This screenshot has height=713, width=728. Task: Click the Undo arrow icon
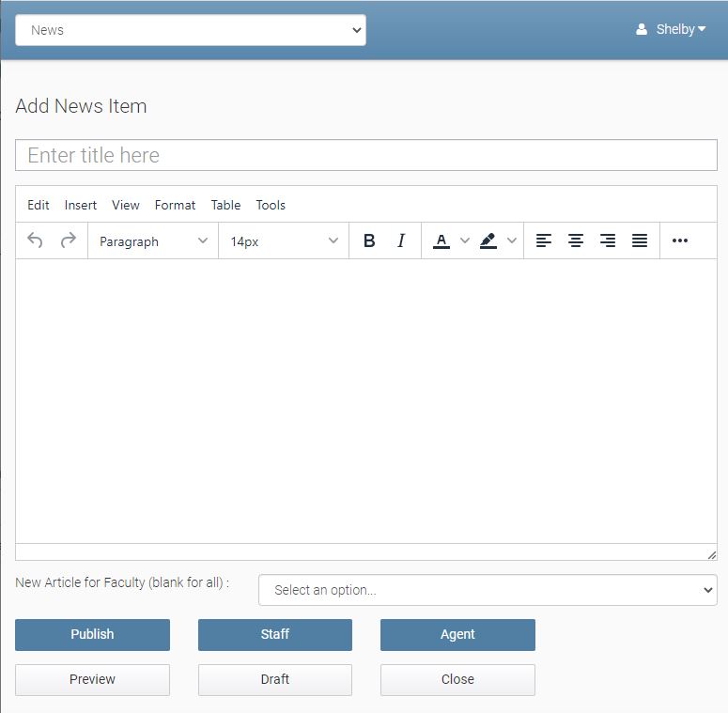[35, 240]
